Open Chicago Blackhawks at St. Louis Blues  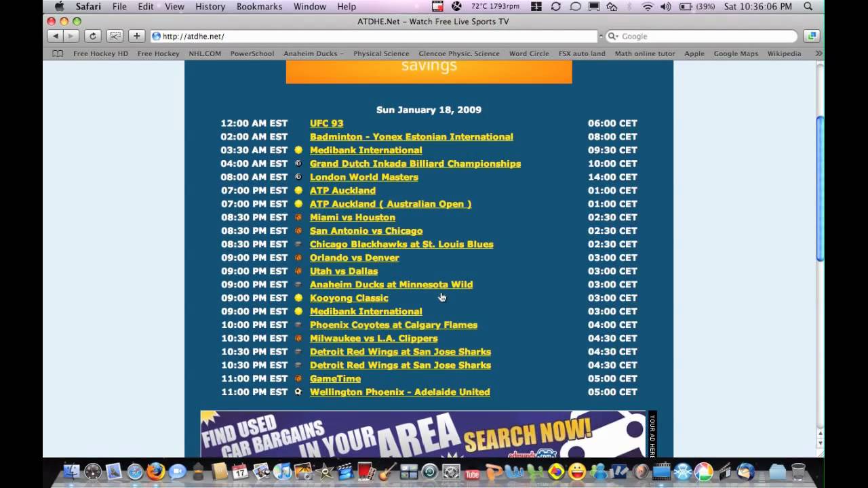401,244
